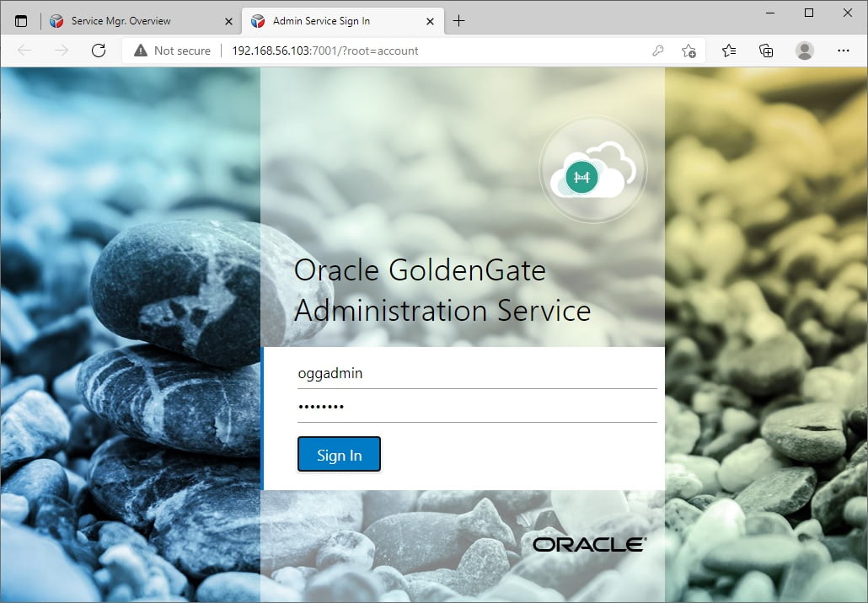The width and height of the screenshot is (868, 603).
Task: Open a new browser tab
Action: click(x=459, y=21)
